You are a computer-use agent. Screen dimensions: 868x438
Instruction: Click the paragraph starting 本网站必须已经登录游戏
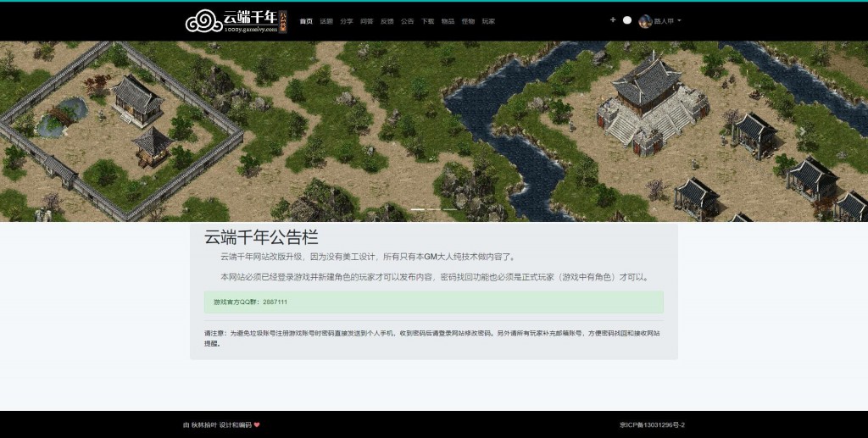(435, 277)
